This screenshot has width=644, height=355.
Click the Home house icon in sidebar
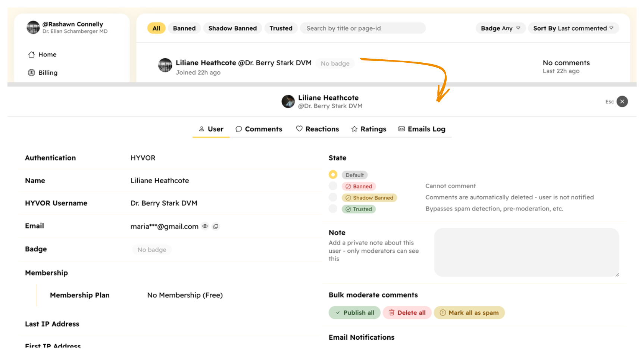click(x=32, y=55)
